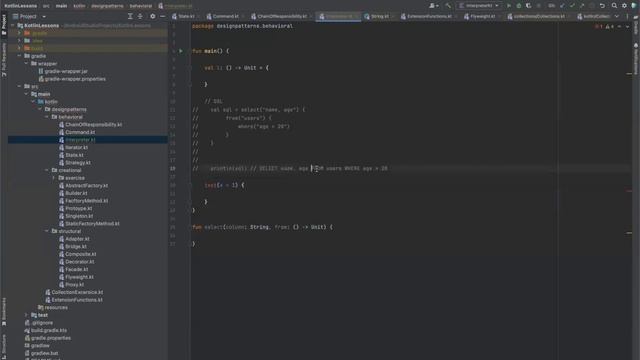Open the Structure tool window stripe
Viewport: 640px width, 360px height.
click(4, 347)
